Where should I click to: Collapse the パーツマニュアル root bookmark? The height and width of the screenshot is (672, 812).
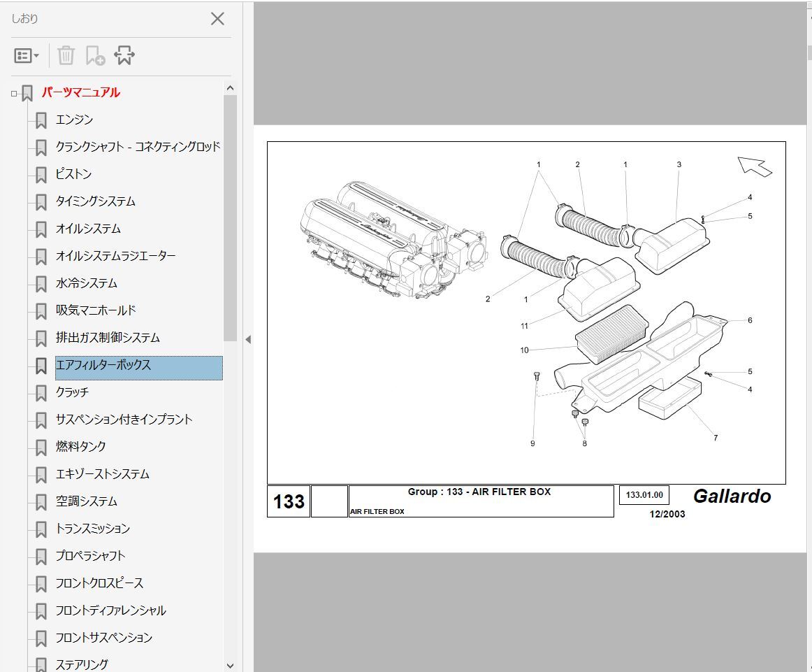point(14,94)
